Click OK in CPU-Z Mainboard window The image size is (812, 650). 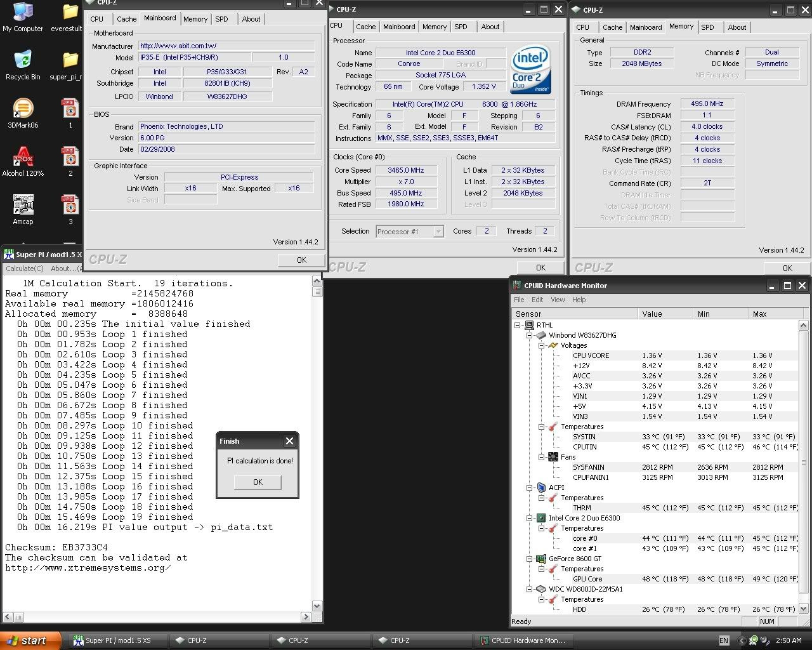pos(301,260)
